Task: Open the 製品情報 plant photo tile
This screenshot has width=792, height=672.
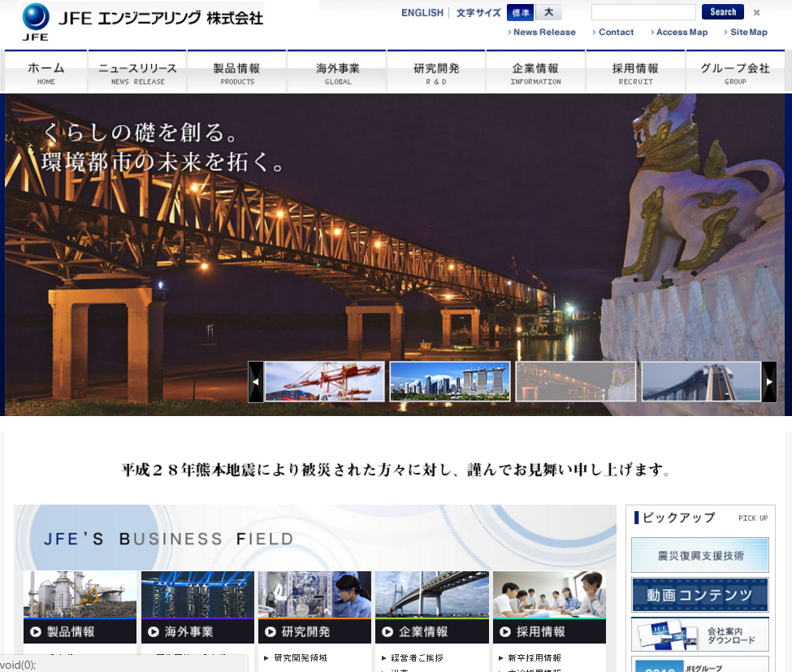Action: click(80, 594)
